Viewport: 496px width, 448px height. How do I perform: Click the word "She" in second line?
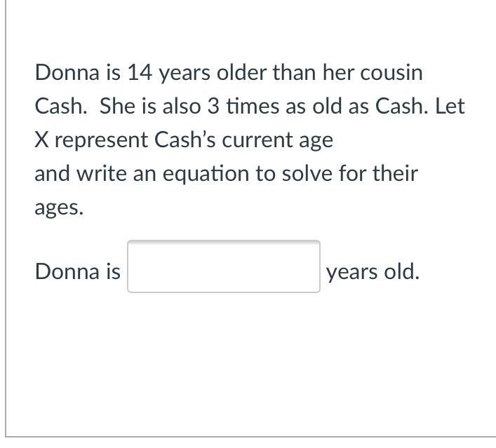click(115, 106)
